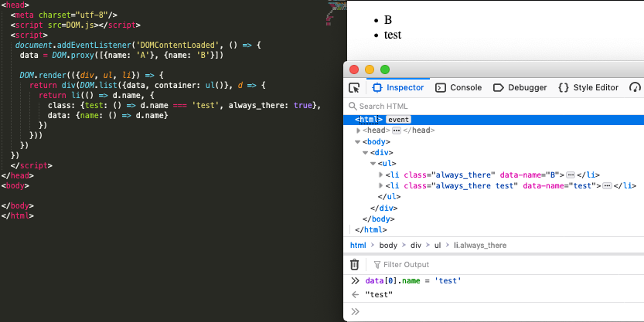Open the Inspector tab
The width and height of the screenshot is (644, 322).
pyautogui.click(x=398, y=88)
